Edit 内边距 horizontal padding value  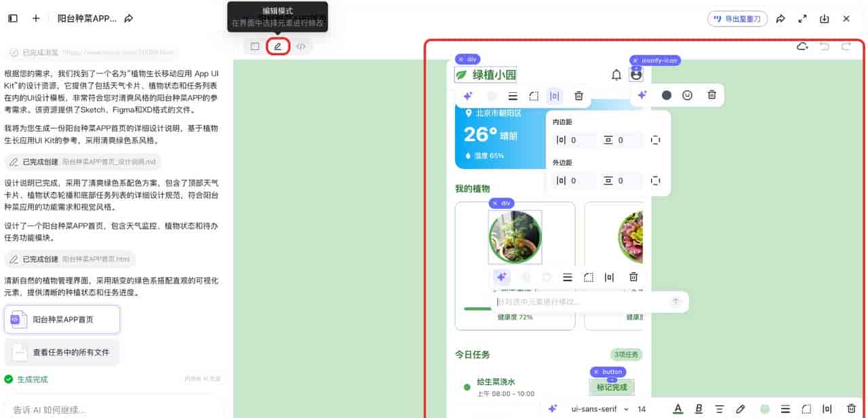575,140
